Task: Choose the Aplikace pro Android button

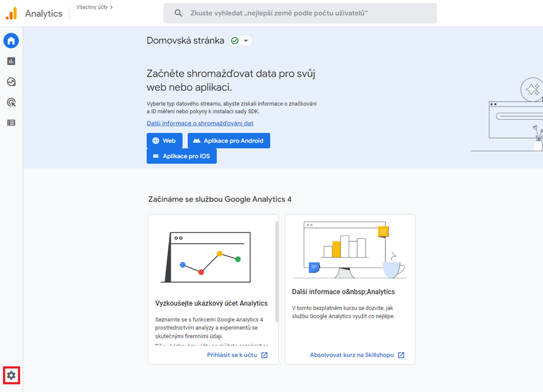Action: click(x=229, y=141)
